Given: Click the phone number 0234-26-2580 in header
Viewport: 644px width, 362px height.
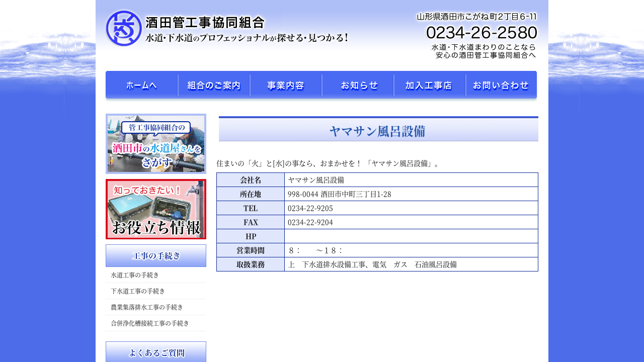Looking at the screenshot, I should [481, 33].
